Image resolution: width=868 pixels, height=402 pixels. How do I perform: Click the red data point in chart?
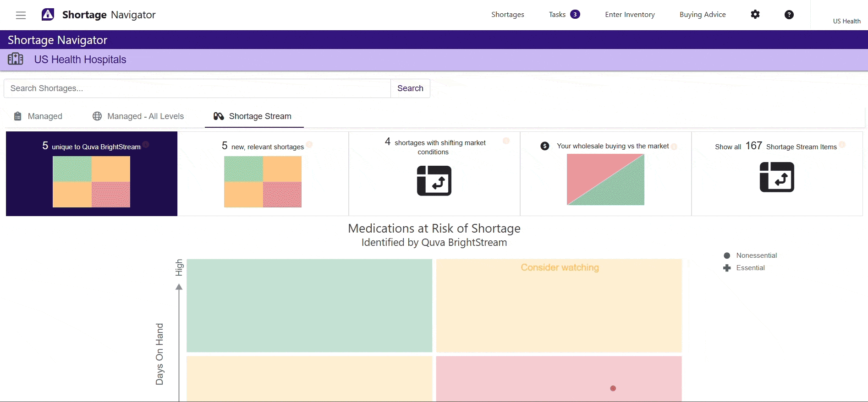click(x=613, y=388)
